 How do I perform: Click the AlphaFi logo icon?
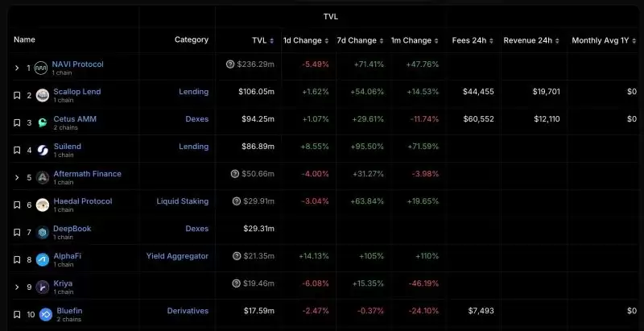[43, 259]
